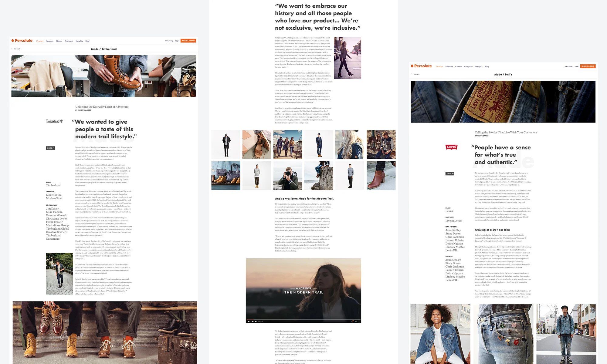Open the Timberland boot hero image
Viewport: 607px width, 364px height.
tap(103, 76)
